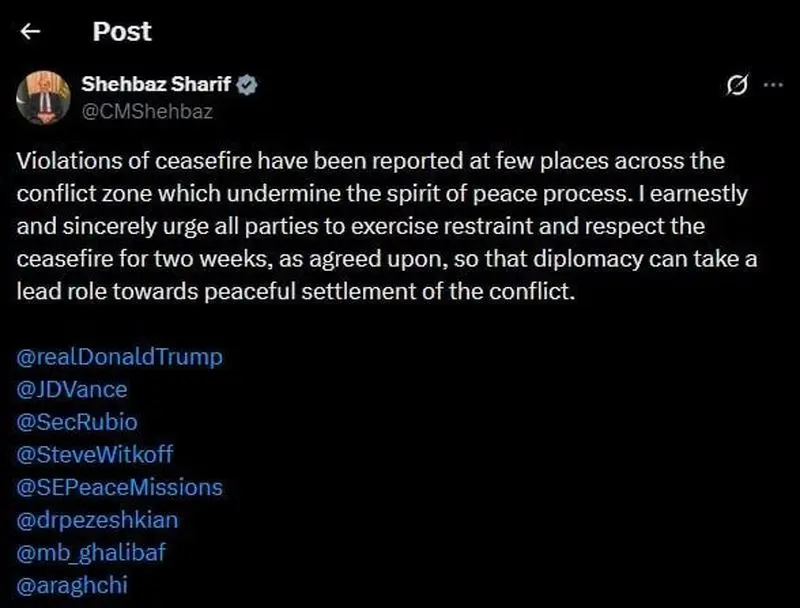Click the Shehbaz Sharif display name
800x608 pixels.
[x=156, y=86]
